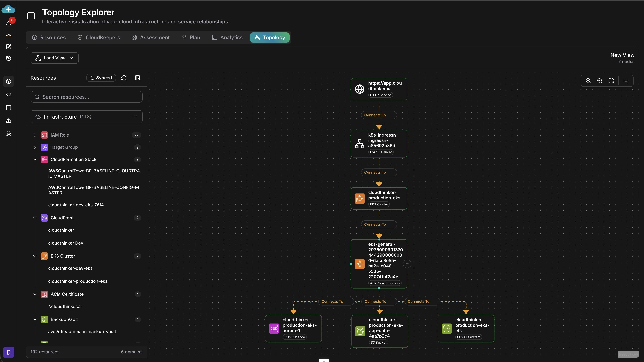This screenshot has height=362, width=644.
Task: Refresh the synced resources list
Action: point(124,78)
